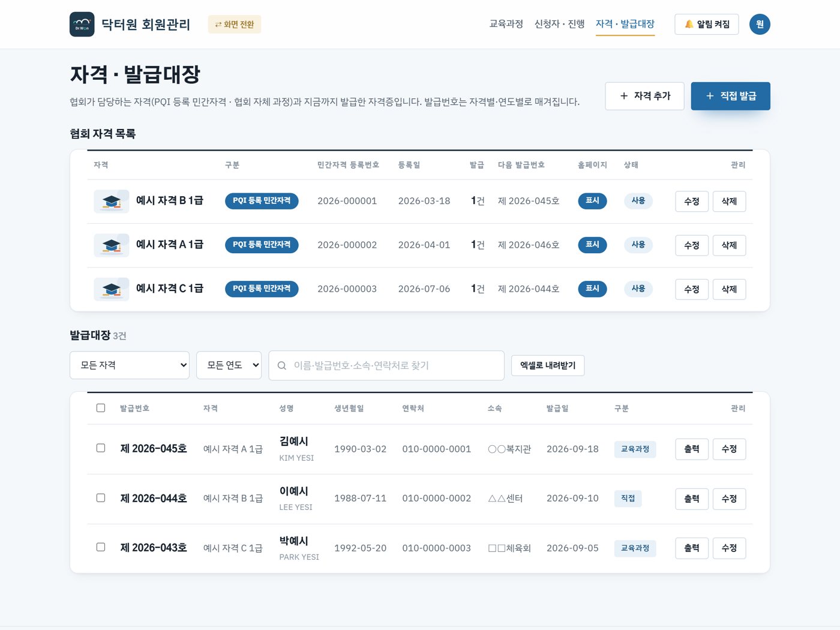Check the box for 제 2026-044호
Screen dimensions: 840x630
coord(101,498)
